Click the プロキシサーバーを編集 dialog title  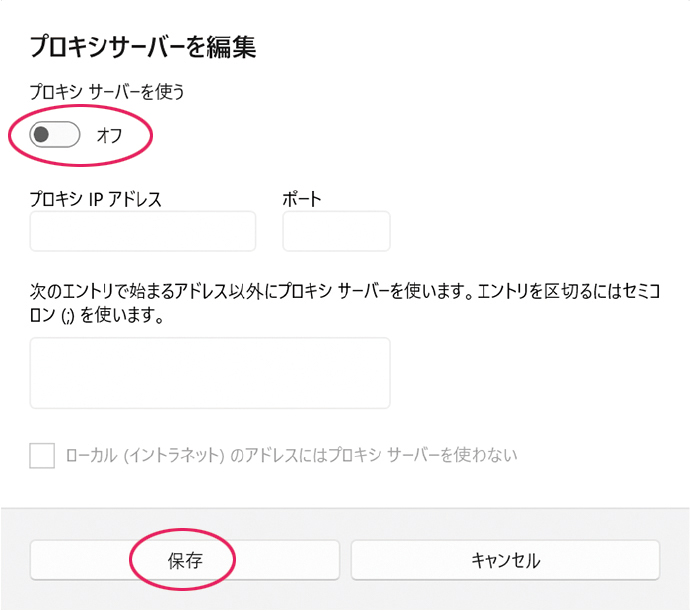pyautogui.click(x=143, y=47)
